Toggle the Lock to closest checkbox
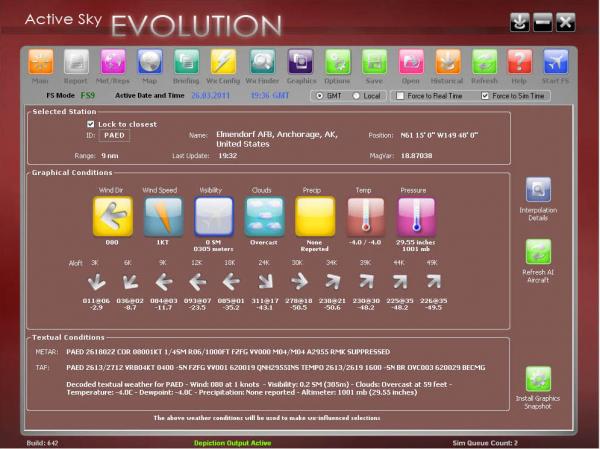The width and height of the screenshot is (600, 449). pos(91,124)
